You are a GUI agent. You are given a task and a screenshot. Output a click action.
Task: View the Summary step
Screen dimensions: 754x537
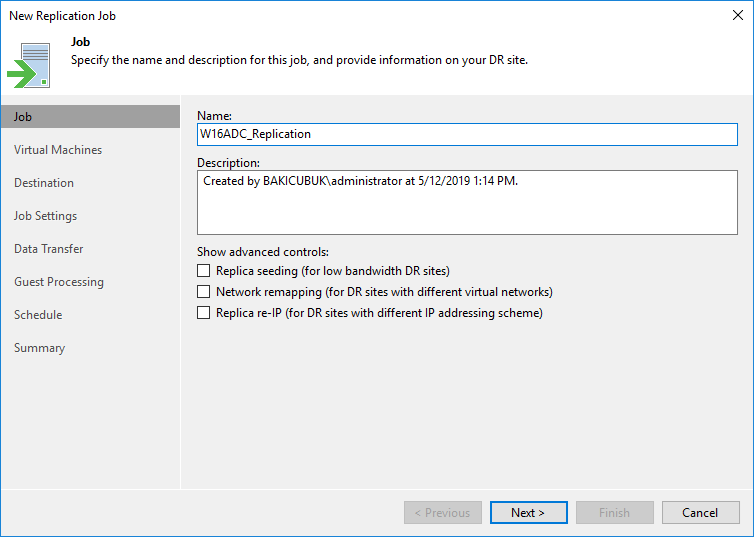[39, 348]
